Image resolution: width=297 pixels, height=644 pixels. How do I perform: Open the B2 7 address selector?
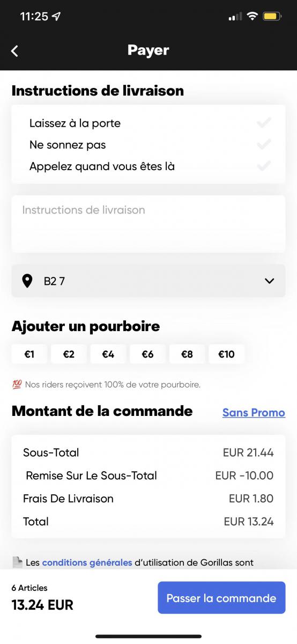[x=148, y=281]
